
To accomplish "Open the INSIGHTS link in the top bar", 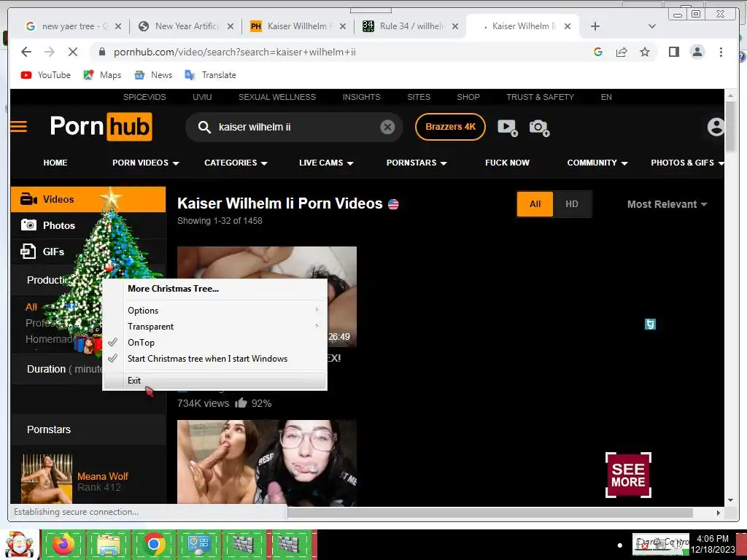I will pos(361,97).
